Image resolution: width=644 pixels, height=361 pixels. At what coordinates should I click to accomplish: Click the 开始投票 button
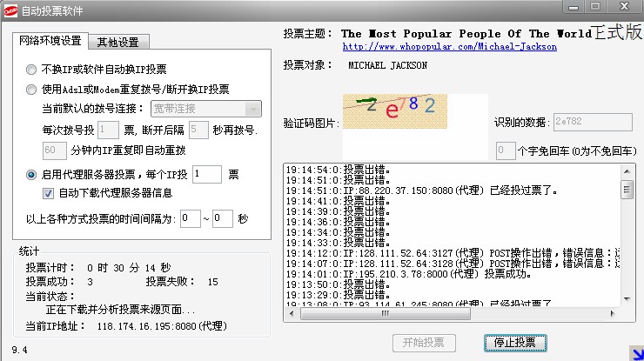pyautogui.click(x=424, y=343)
